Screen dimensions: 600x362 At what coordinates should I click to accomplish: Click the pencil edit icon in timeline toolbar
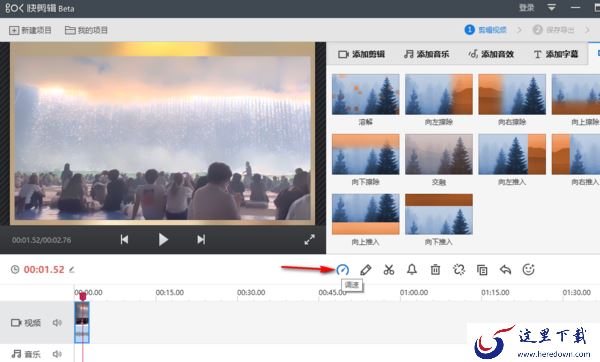coord(365,270)
